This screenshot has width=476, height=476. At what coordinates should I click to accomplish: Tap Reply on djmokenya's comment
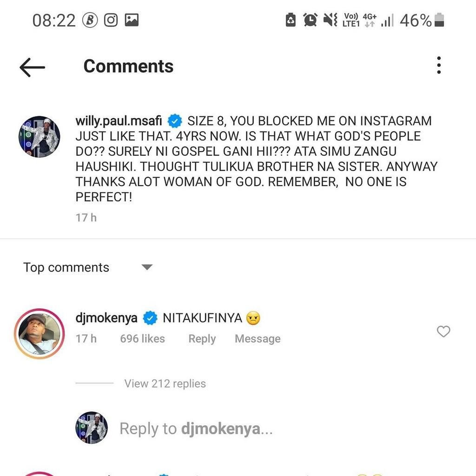202,339
